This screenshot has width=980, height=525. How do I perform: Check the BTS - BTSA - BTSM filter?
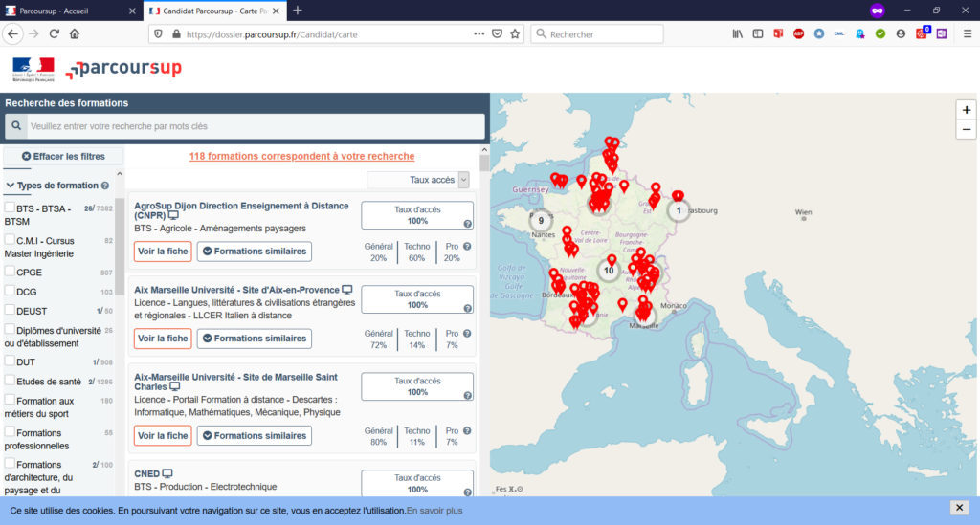click(x=10, y=208)
